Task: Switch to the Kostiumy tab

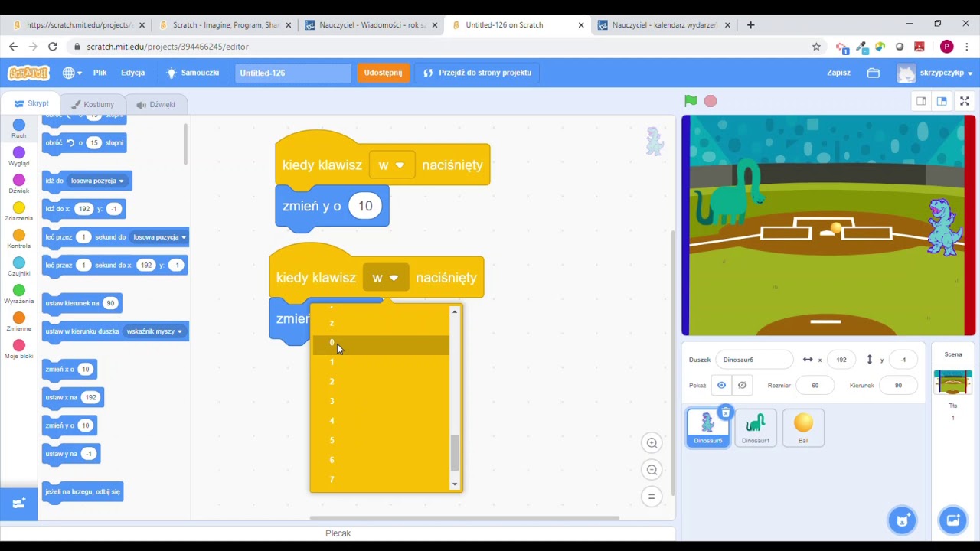Action: (93, 104)
